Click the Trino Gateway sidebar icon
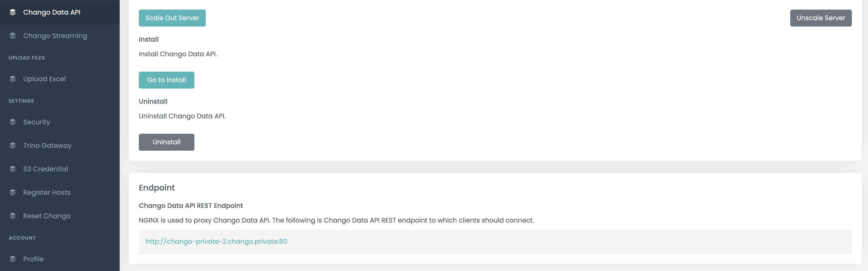Image resolution: width=868 pixels, height=271 pixels. [13, 145]
